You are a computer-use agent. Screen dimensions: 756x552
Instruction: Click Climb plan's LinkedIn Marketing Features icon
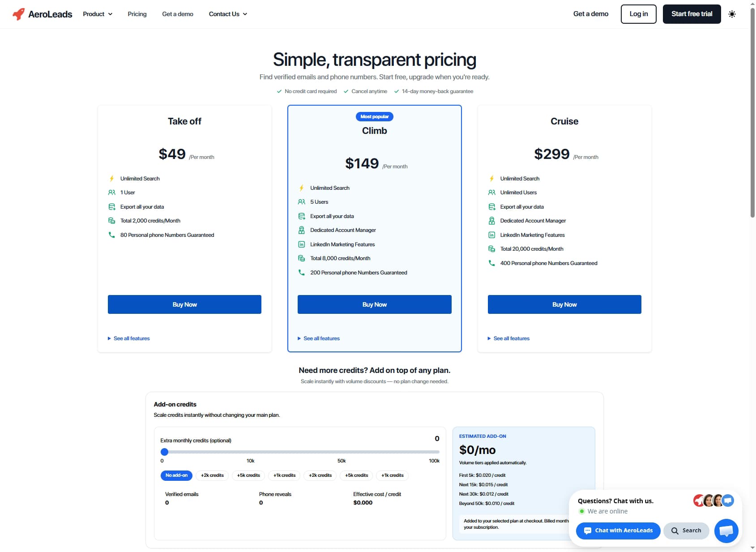(x=302, y=244)
